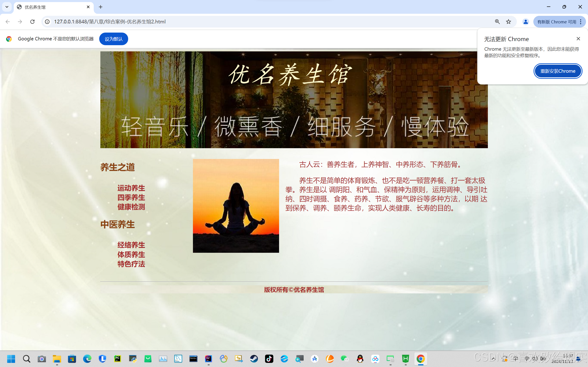This screenshot has height=367, width=588.
Task: Open the Chrome profile avatar icon
Action: point(526,22)
